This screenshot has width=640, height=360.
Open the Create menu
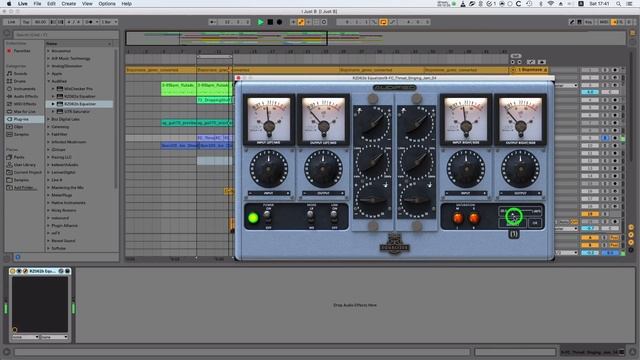coord(69,4)
